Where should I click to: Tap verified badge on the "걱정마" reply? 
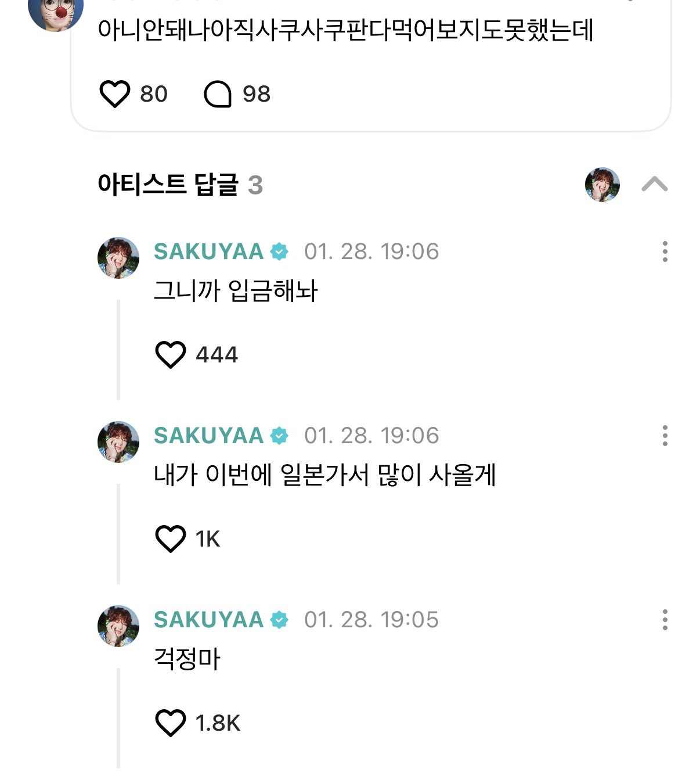279,620
